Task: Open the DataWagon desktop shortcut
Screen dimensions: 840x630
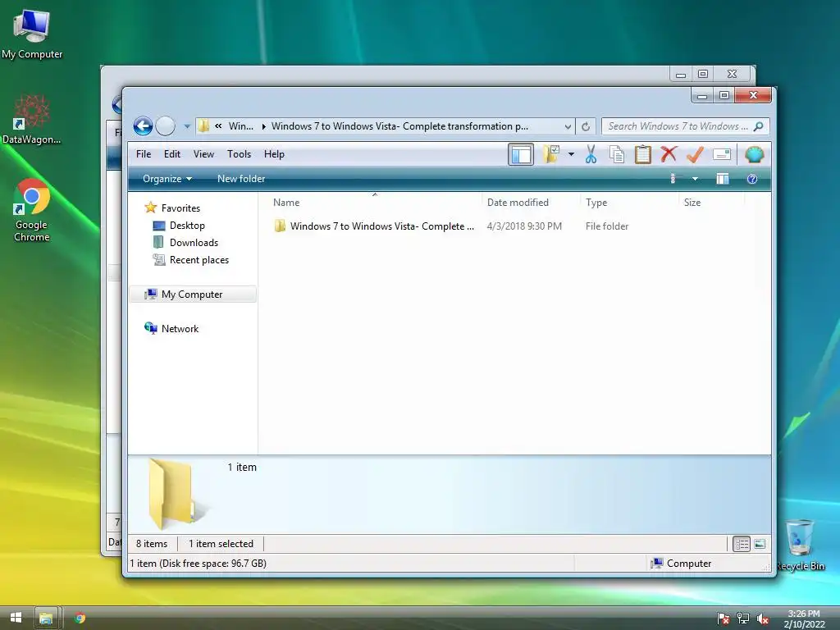Action: [x=32, y=120]
